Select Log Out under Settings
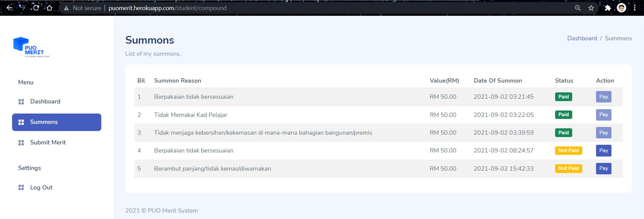The width and height of the screenshot is (644, 219). click(x=41, y=187)
